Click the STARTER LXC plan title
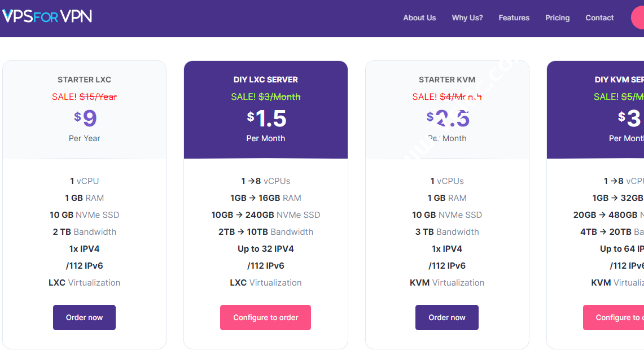This screenshot has height=359, width=644. pos(84,80)
